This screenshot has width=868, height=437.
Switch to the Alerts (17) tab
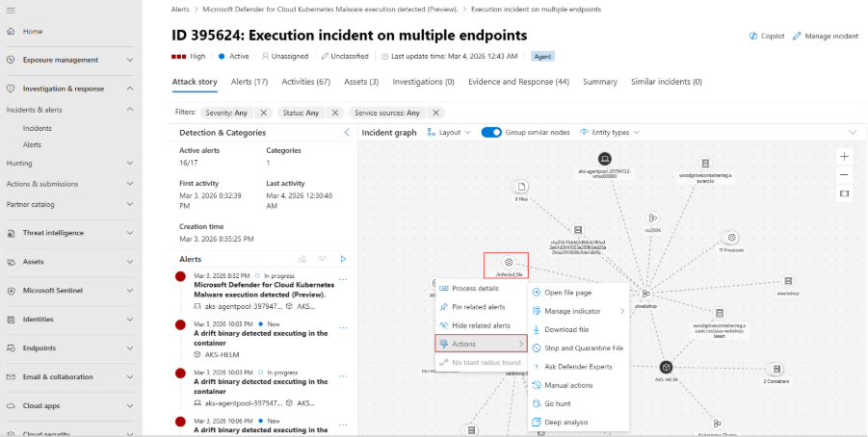click(250, 82)
